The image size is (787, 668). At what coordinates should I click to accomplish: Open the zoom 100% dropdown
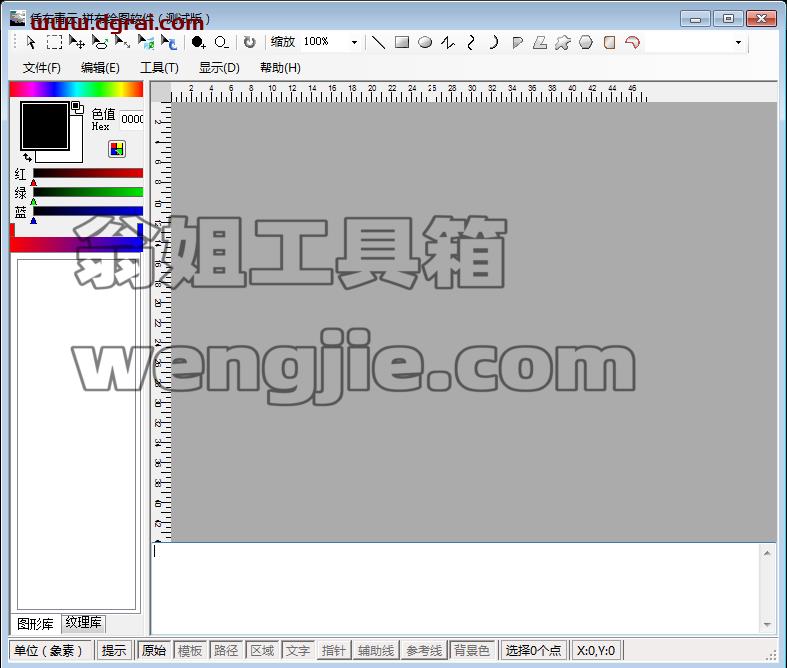[x=354, y=42]
